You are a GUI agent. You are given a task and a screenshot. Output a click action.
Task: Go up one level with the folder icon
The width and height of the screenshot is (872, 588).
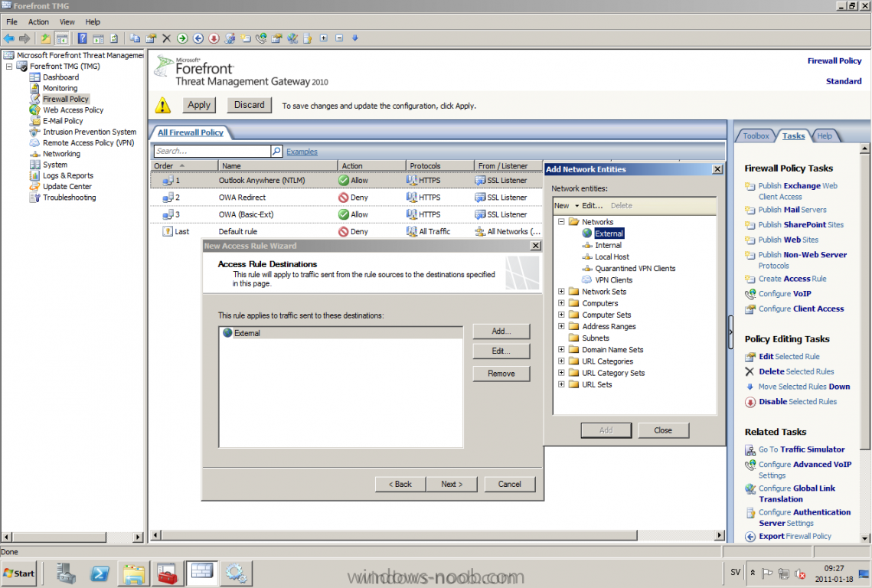point(46,38)
